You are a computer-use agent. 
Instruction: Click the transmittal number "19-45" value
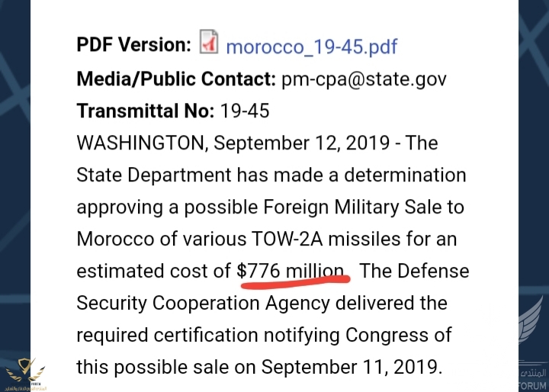244,111
